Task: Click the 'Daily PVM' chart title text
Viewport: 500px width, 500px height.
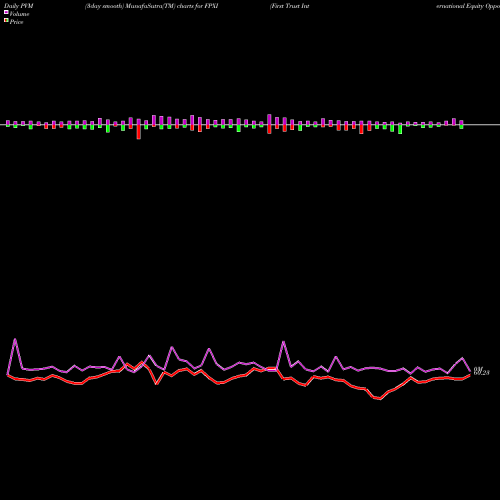Action: coord(19,6)
